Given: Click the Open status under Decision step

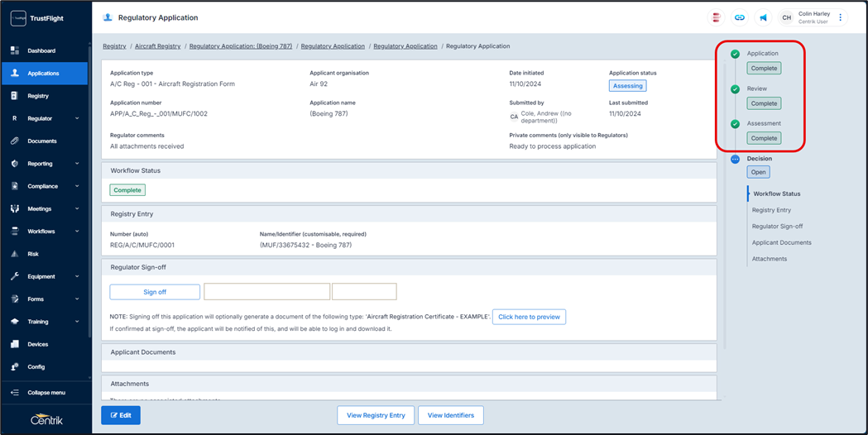Looking at the screenshot, I should click(758, 172).
